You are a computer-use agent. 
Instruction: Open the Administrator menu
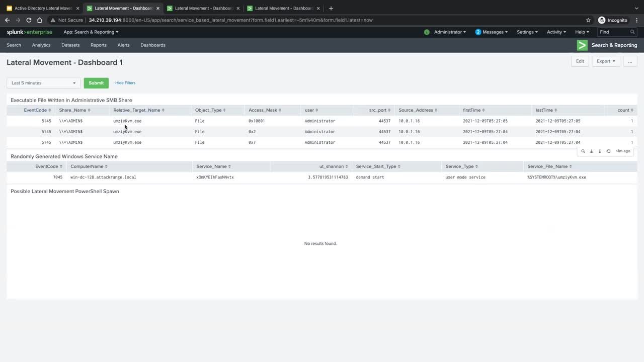tap(450, 32)
